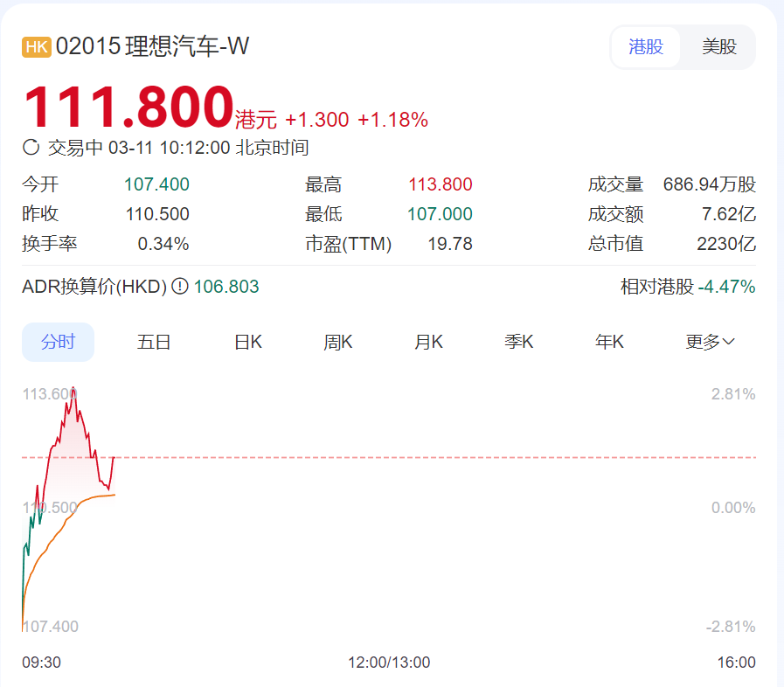Open the 日K chart tab
Screen dimensions: 784x687
[x=248, y=342]
